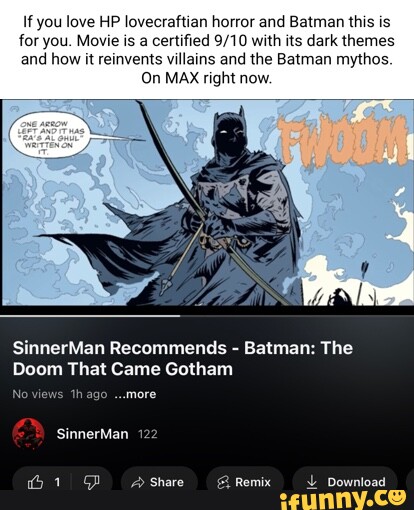Dislike the video with thumbs down

click(91, 482)
